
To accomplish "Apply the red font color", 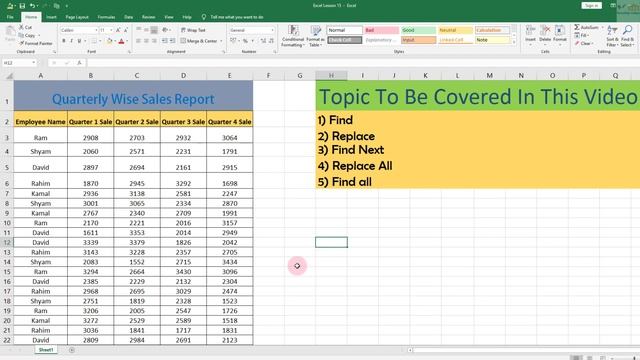I will click(121, 41).
